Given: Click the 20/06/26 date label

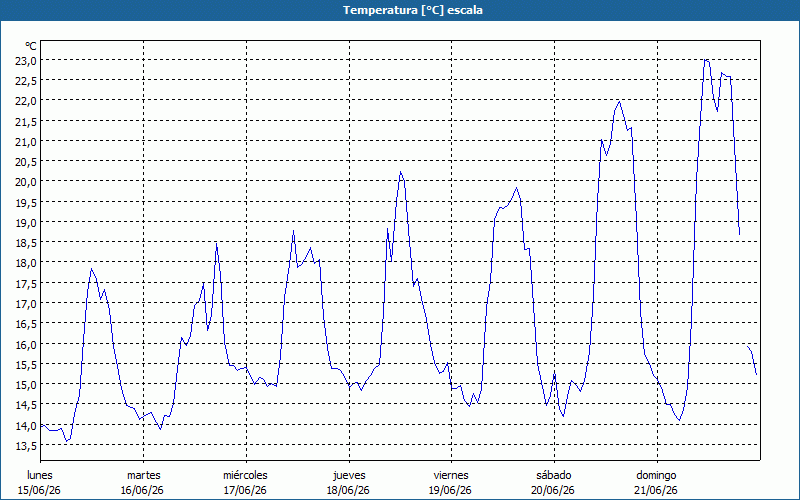Looking at the screenshot, I should 553,490.
